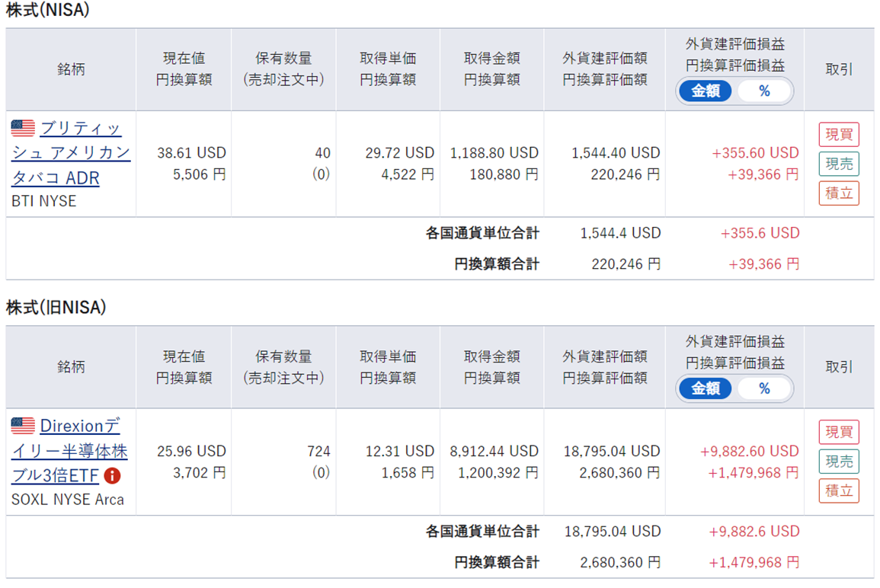Viewport: 880px width, 588px height.
Task: Click the 株式(旧NISA) section heading
Action: [56, 307]
